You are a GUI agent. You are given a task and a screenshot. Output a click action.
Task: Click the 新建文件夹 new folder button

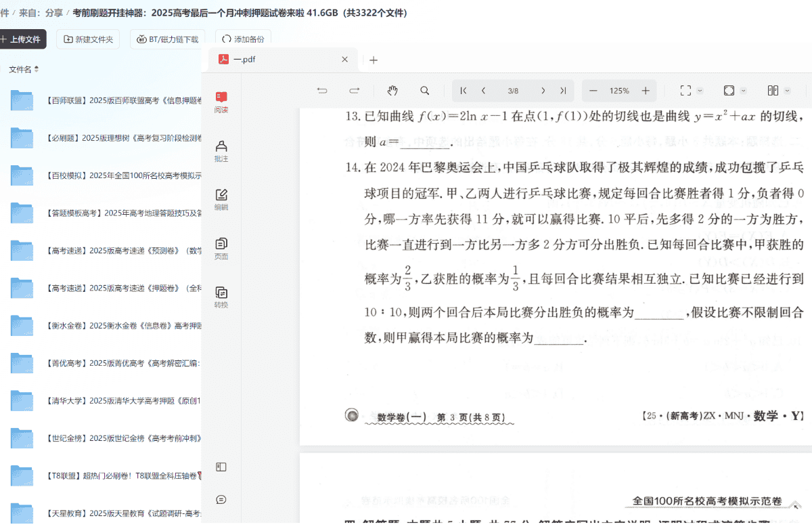click(x=89, y=39)
